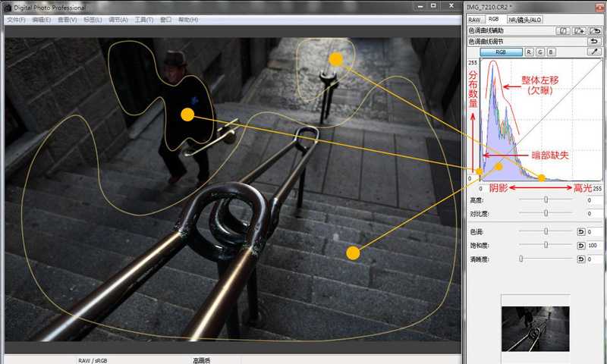Click inside the tone curve histogram graph

click(541, 120)
